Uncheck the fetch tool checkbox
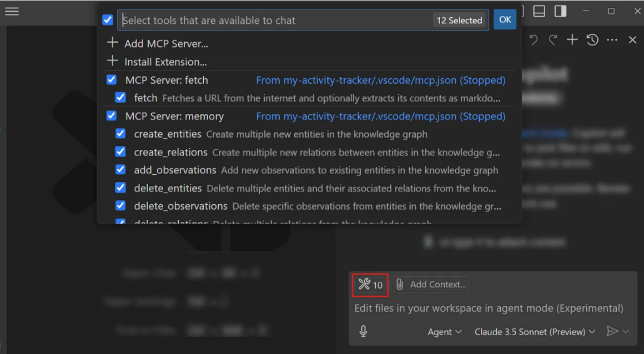Screen dimensions: 644x354 120,98
